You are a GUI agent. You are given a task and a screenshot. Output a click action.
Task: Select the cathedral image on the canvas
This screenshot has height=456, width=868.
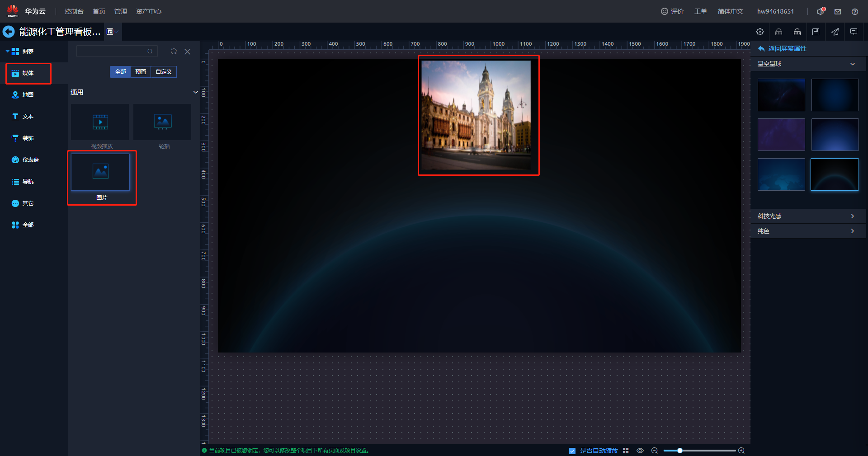[x=476, y=115]
